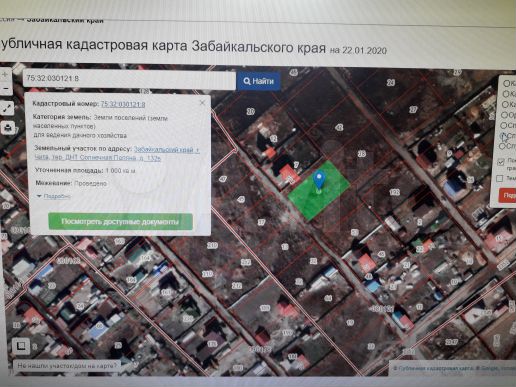This screenshot has height=387, width=516.
Task: Click the blue location pin marker
Action: click(319, 180)
